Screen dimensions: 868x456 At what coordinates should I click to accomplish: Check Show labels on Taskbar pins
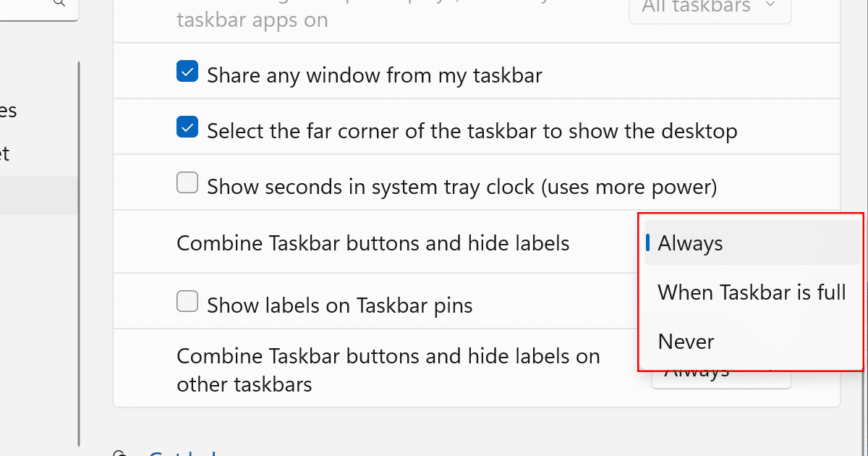coord(187,301)
